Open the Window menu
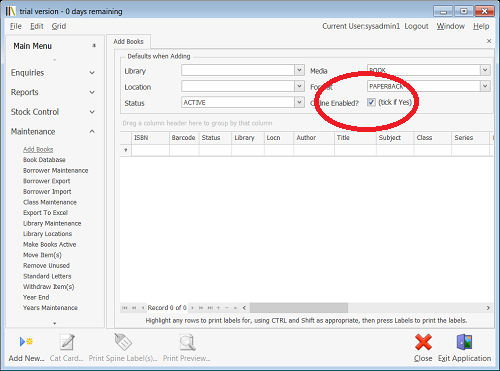Image resolution: width=500 pixels, height=371 pixels. [451, 26]
